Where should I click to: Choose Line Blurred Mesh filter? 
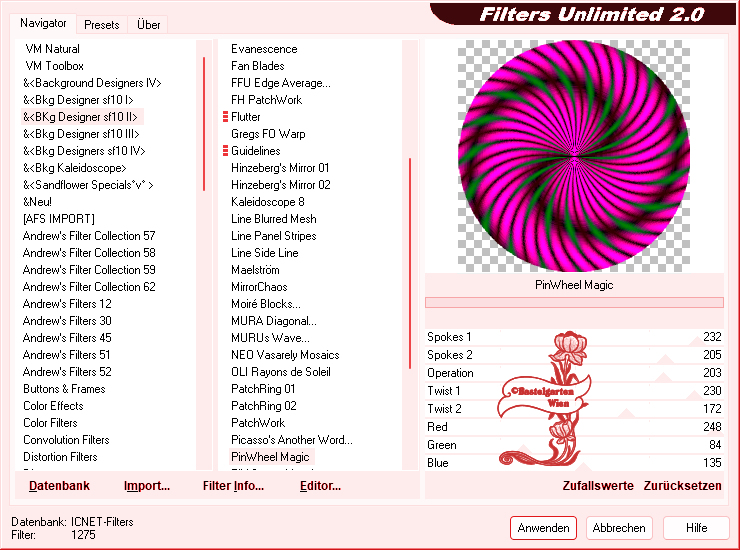[x=274, y=219]
